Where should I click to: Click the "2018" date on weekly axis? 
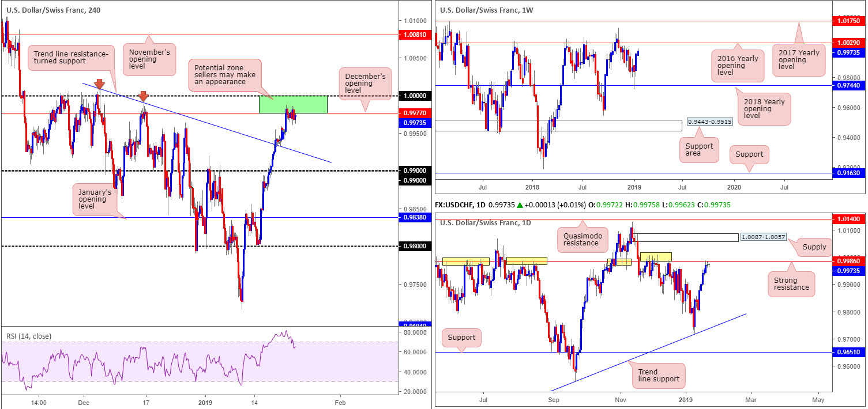tap(531, 188)
